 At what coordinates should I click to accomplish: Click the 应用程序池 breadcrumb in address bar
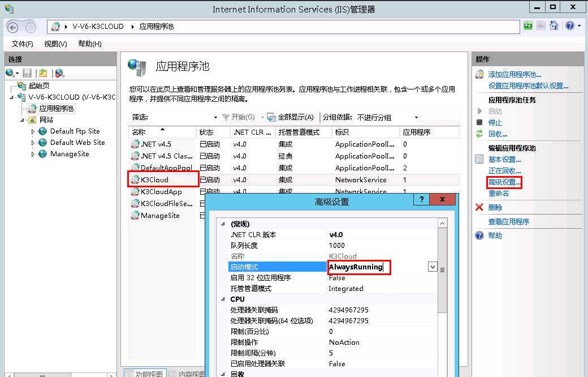click(157, 26)
